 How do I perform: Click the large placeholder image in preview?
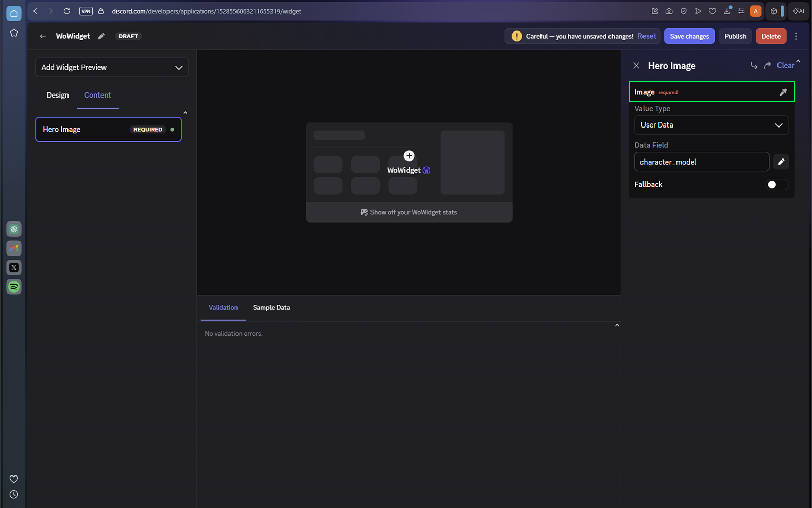tap(472, 162)
